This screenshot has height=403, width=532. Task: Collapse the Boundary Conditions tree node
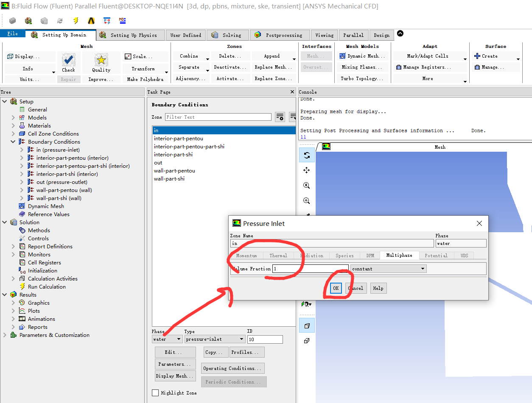tap(13, 142)
